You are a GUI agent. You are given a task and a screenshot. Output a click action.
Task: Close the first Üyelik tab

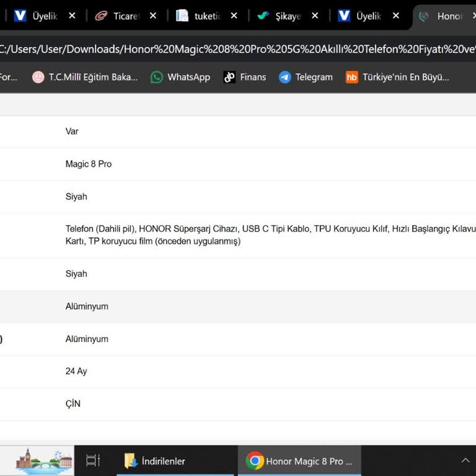pos(72,15)
